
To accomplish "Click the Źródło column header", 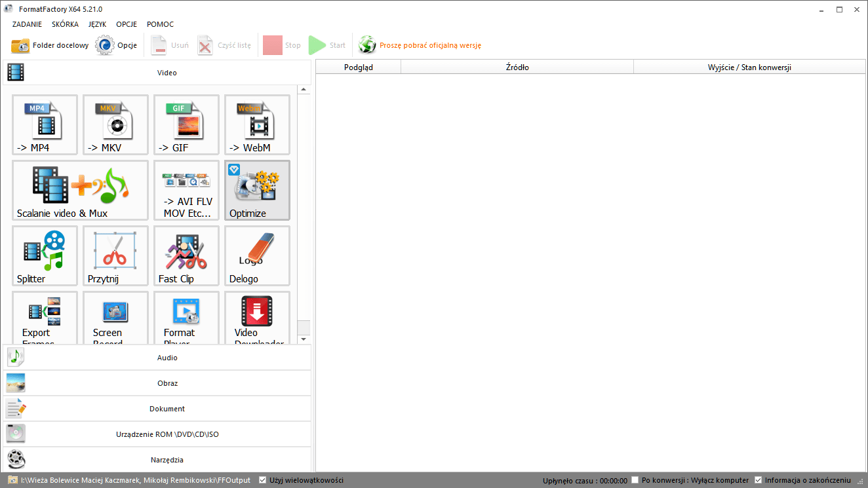I will click(x=517, y=67).
